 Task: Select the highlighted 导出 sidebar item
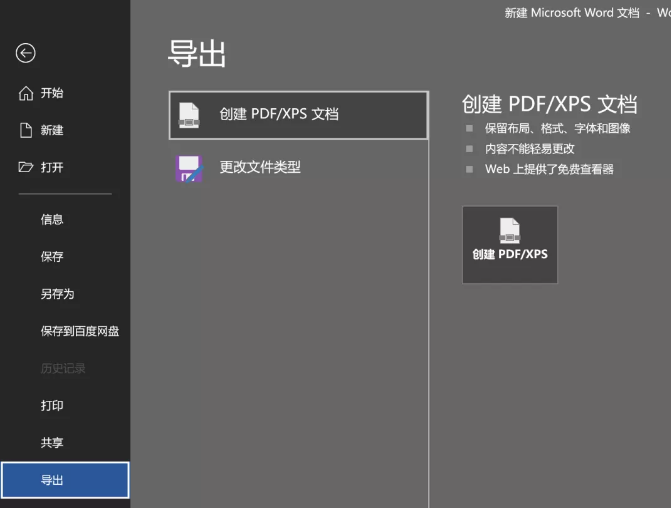click(65, 480)
